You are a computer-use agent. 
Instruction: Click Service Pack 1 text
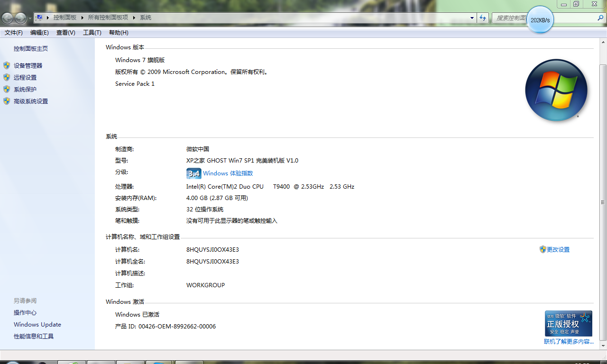click(x=135, y=84)
